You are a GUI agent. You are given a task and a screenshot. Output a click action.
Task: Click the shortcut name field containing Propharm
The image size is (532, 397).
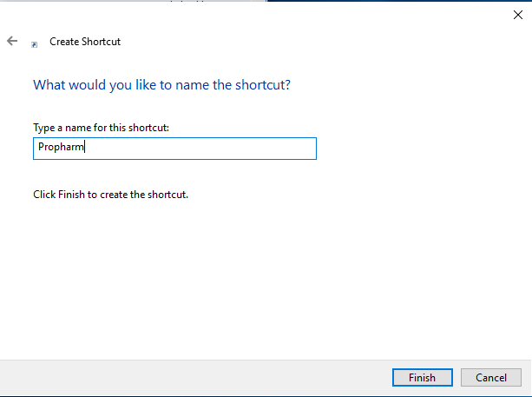[x=174, y=149]
